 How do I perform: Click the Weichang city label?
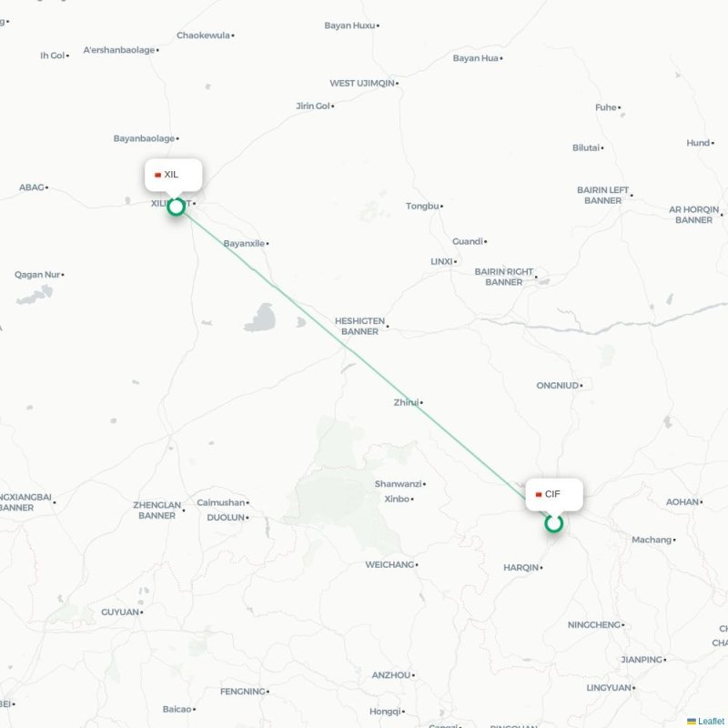[x=389, y=564]
